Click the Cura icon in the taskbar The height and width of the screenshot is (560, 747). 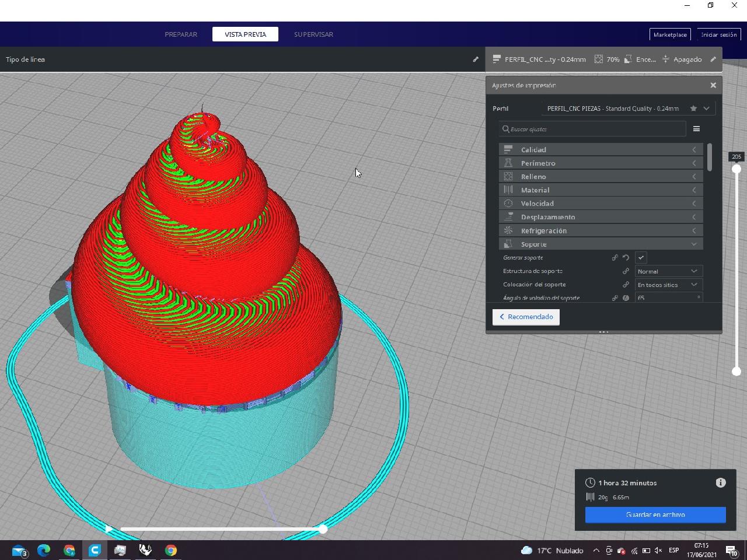[95, 550]
